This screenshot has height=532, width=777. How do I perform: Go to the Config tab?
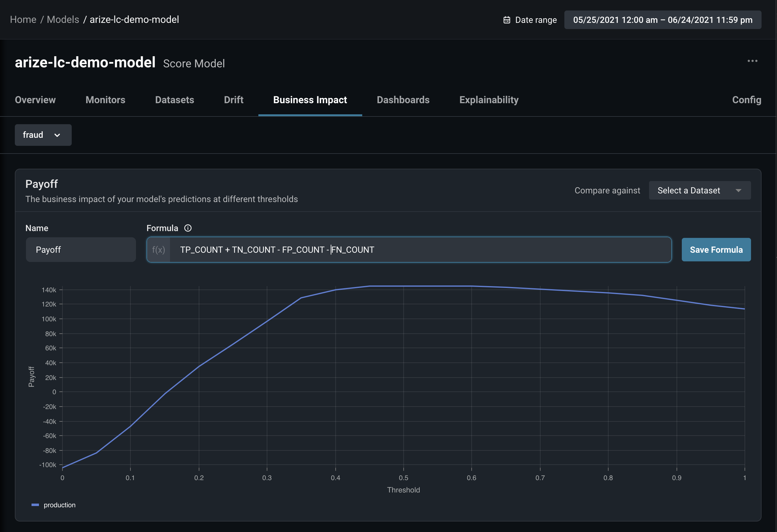click(x=746, y=100)
